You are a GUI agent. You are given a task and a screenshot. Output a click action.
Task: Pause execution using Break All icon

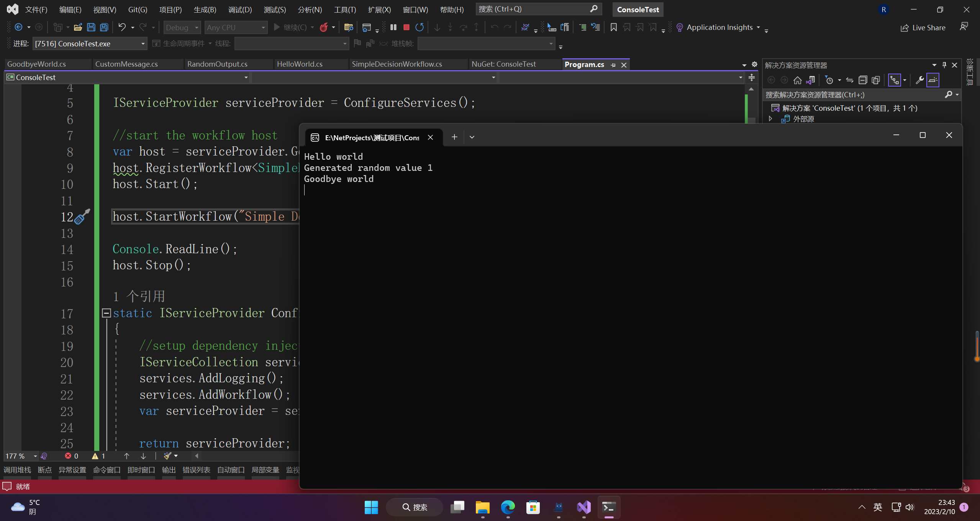tap(393, 27)
